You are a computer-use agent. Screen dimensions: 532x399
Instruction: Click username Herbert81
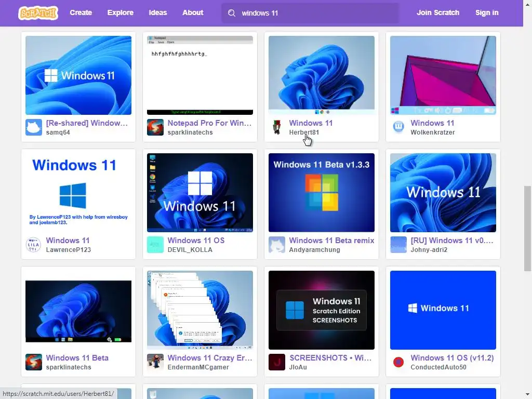click(304, 132)
